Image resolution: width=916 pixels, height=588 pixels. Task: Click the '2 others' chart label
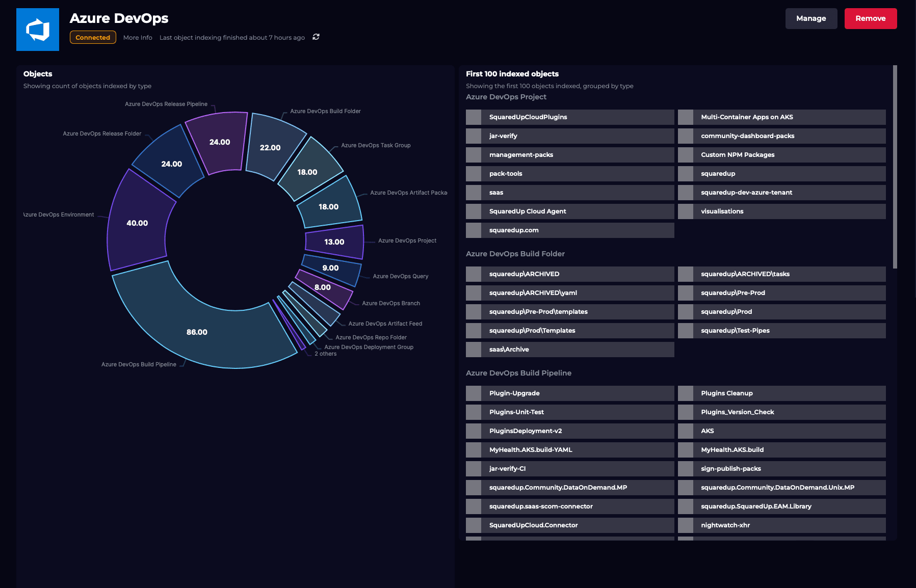point(325,354)
